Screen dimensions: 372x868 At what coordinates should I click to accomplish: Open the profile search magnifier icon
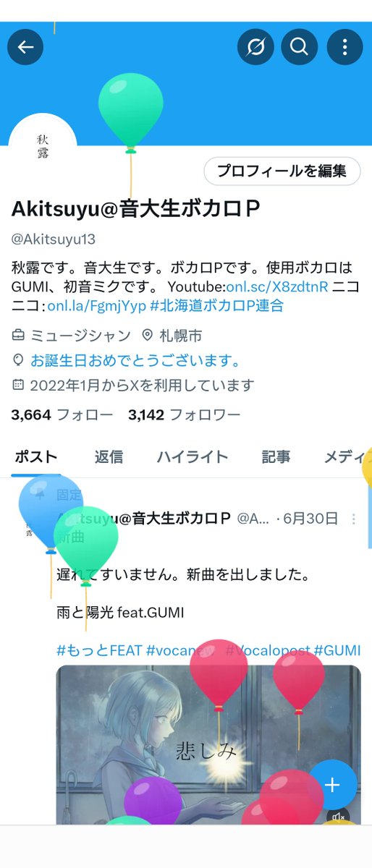299,47
